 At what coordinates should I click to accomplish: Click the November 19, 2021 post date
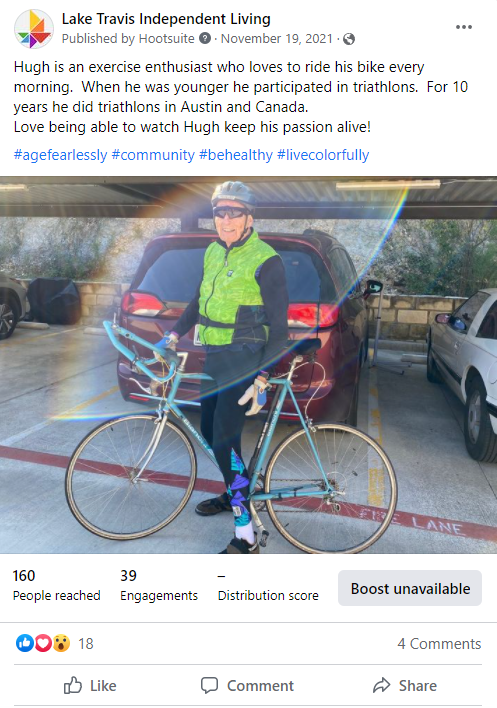pos(277,39)
